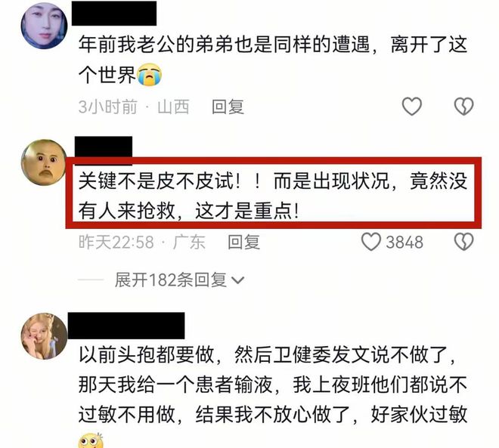
Task: Dislike the Shanxi comment with the broken heart icon
Action: 463,107
